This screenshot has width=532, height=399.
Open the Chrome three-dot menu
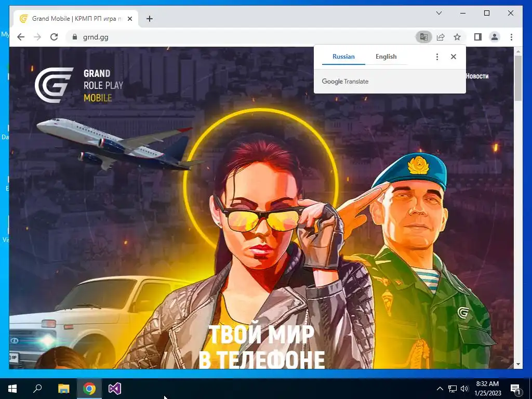click(511, 37)
